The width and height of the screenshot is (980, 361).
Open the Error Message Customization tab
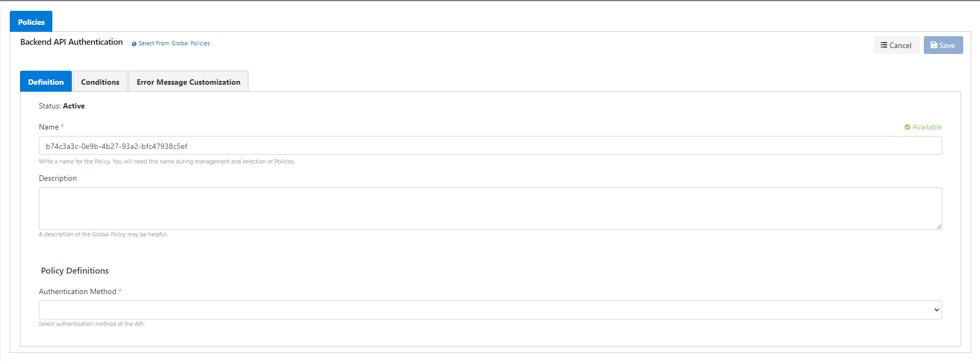pos(188,82)
